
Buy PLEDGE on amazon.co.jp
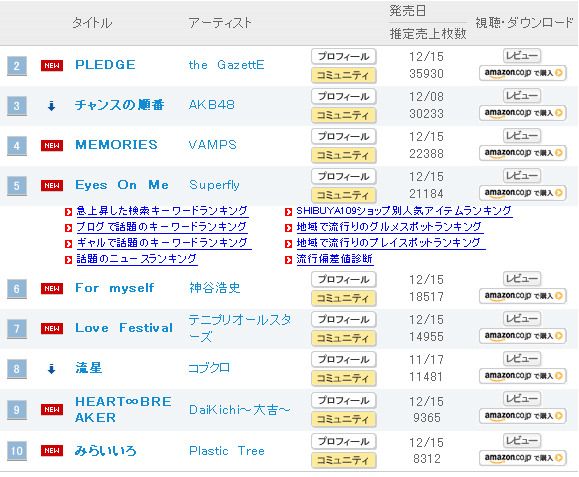pyautogui.click(x=523, y=73)
